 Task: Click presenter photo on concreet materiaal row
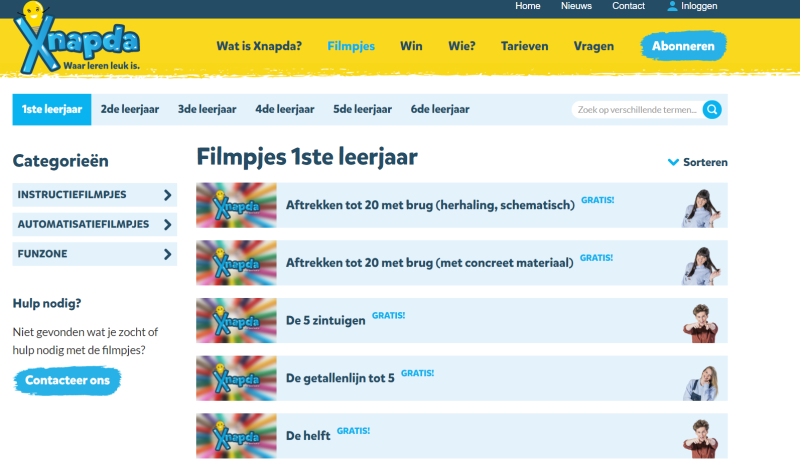click(701, 266)
